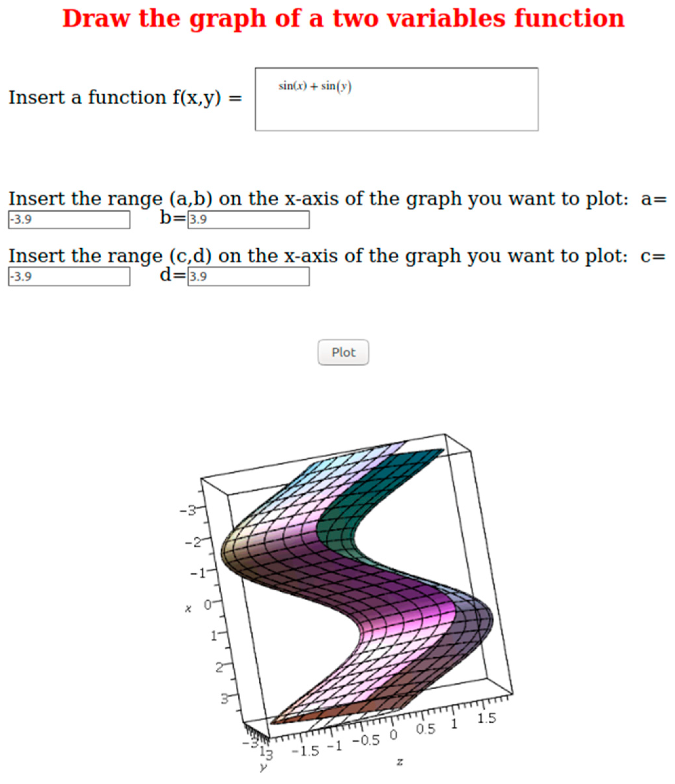Click the "Insert a function f(x,y) =" label
This screenshot has height=784, width=675.
pos(125,98)
